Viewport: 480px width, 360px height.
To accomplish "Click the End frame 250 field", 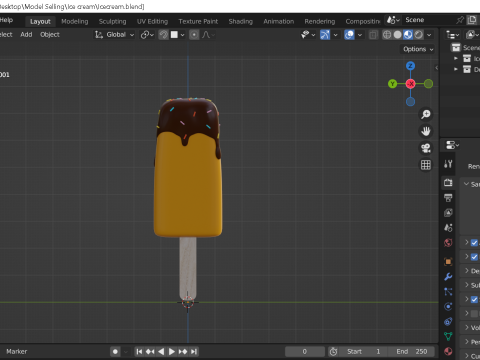I will pos(412,351).
